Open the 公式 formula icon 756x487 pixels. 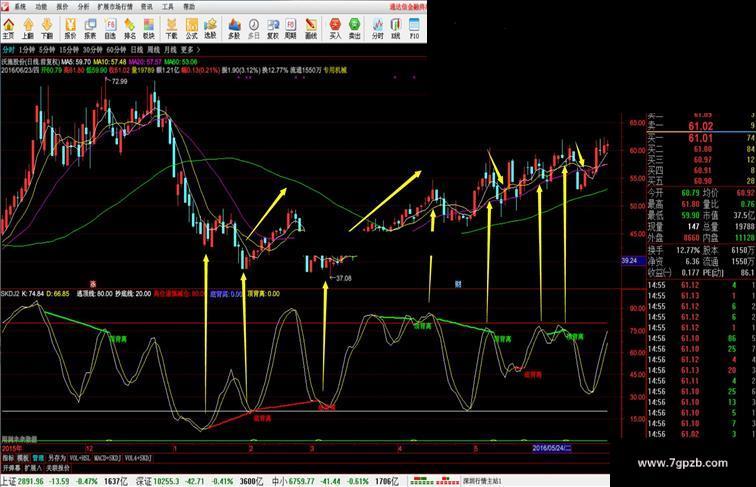tap(191, 28)
